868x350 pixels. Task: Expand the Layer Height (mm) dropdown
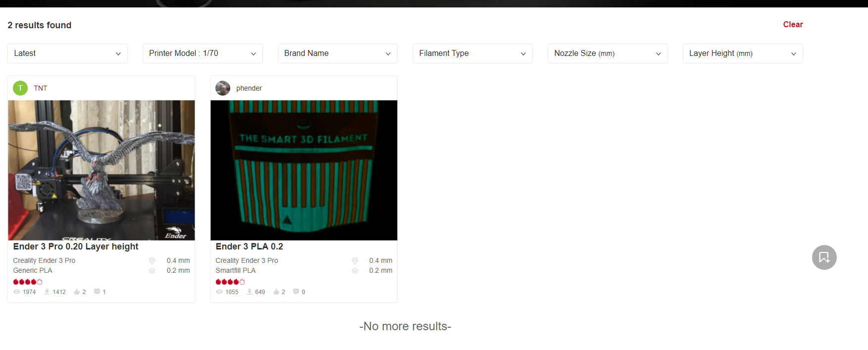click(x=743, y=53)
